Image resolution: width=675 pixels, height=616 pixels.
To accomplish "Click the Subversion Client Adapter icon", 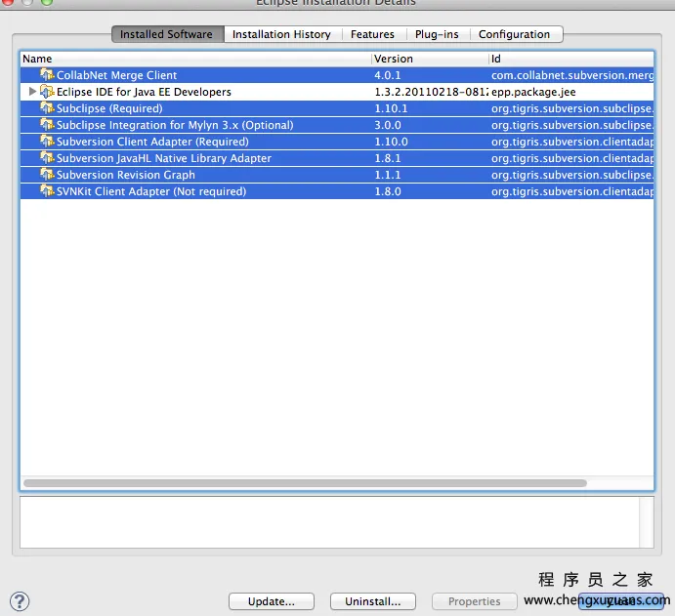I will (47, 142).
